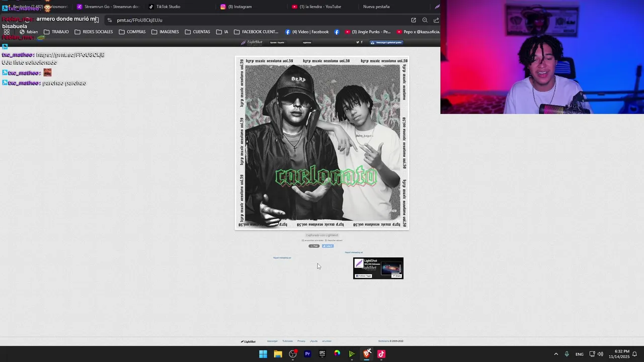Viewport: 644px width, 362px height.
Task: Open the TikTok app from the taskbar
Action: coord(381,354)
